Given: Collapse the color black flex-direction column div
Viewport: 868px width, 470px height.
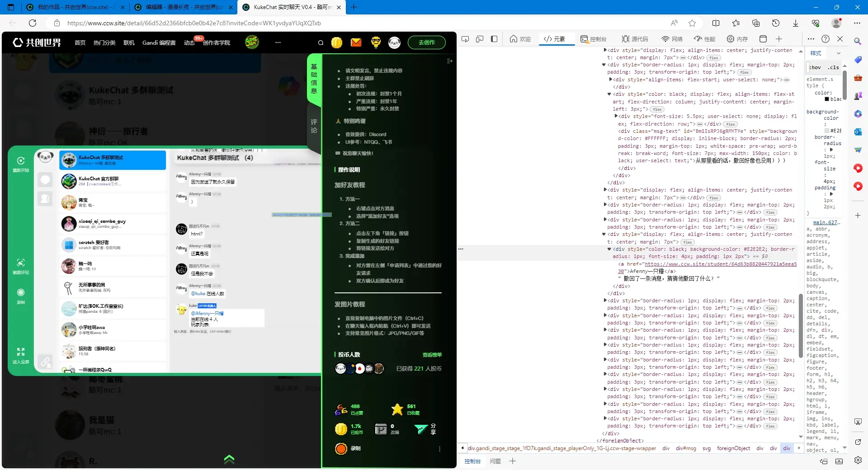Looking at the screenshot, I should click(x=609, y=94).
